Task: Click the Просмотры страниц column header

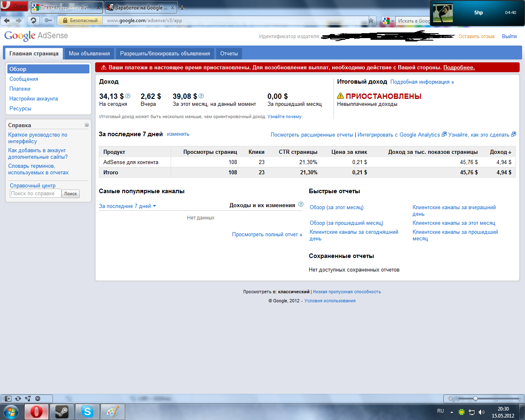Action: click(210, 152)
